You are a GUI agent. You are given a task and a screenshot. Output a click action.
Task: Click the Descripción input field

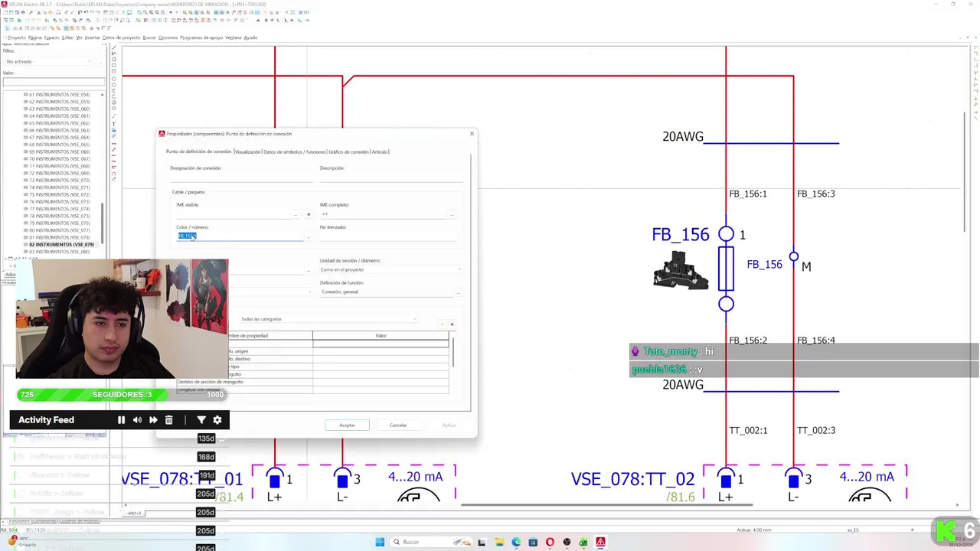point(390,178)
